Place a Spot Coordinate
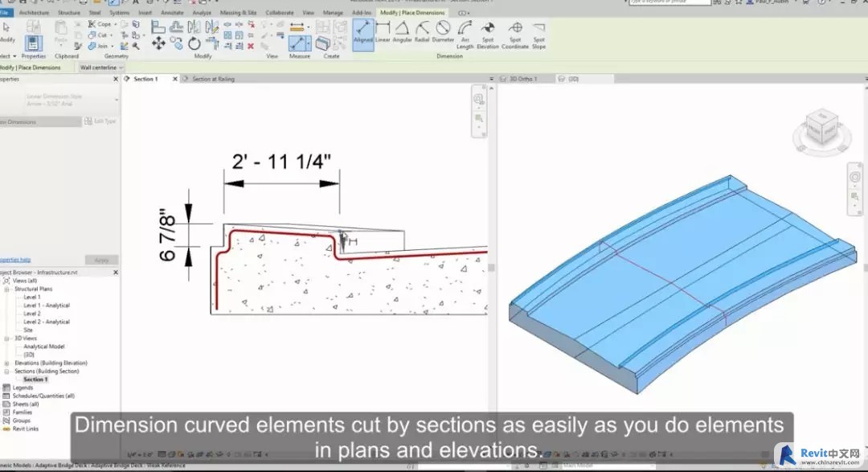This screenshot has height=472, width=868. click(x=515, y=35)
